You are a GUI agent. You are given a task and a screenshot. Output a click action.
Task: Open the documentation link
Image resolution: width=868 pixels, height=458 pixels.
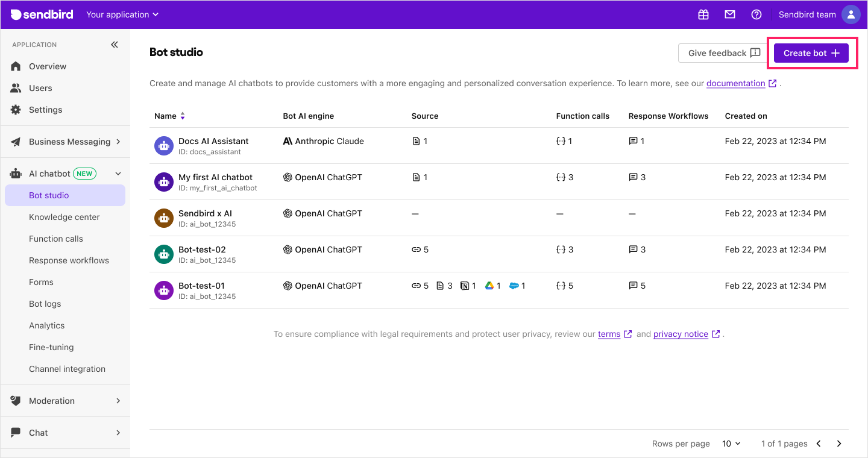735,83
